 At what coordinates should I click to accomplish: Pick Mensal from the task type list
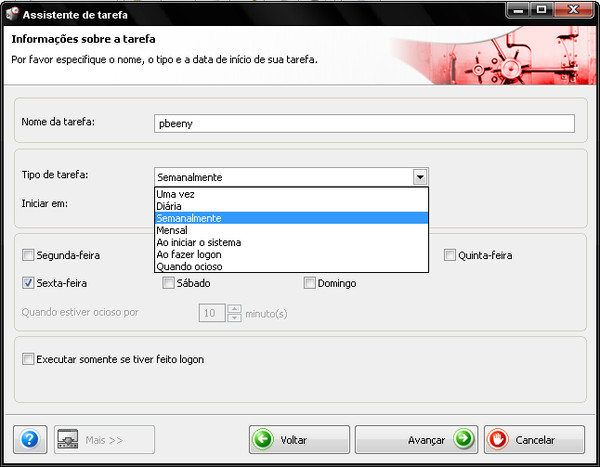pyautogui.click(x=291, y=230)
